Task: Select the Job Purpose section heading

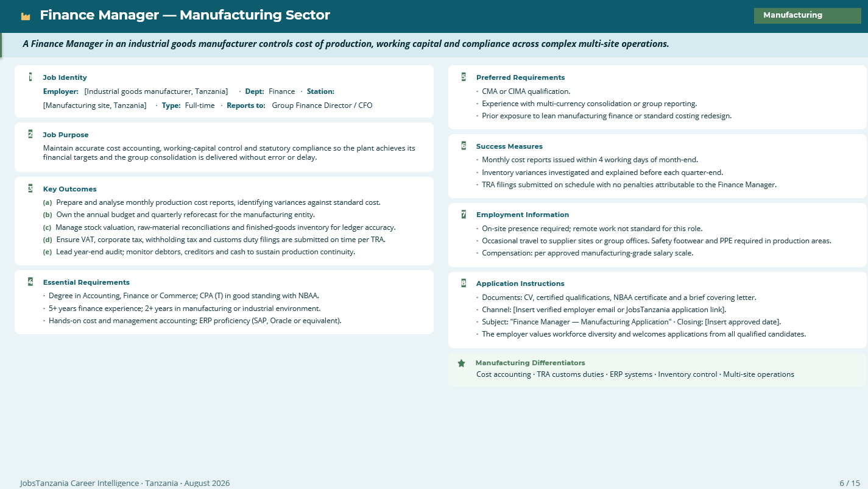Action: coord(66,135)
